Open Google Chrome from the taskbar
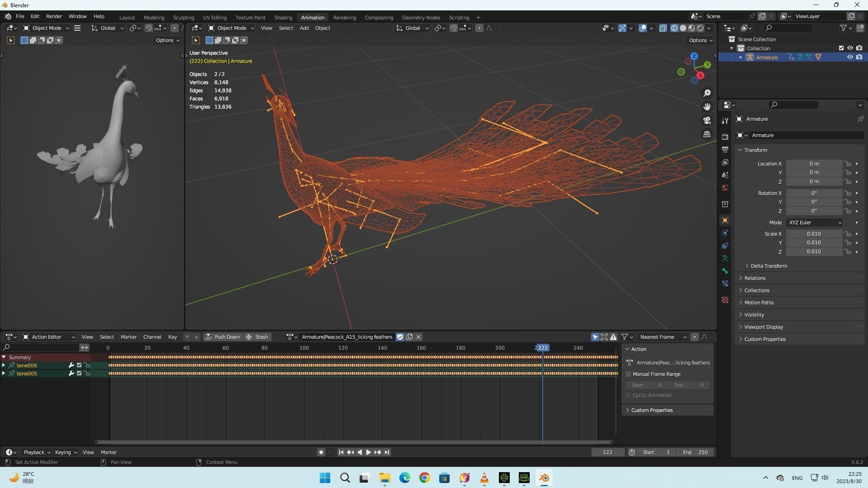The width and height of the screenshot is (868, 488). (425, 478)
